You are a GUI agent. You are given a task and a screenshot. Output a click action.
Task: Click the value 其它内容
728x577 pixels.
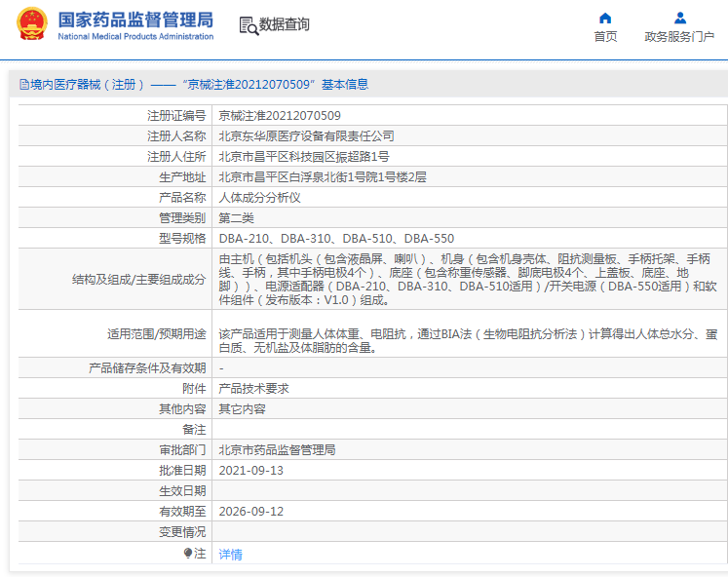(x=242, y=409)
